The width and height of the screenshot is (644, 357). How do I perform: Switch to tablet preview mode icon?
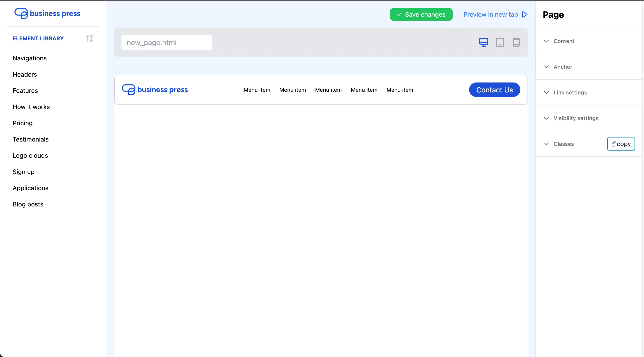tap(500, 42)
